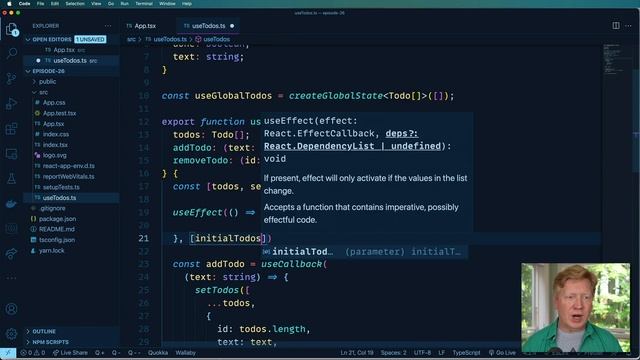640x360 pixels.
Task: Open tsconfig.json in explorer
Action: point(57,240)
